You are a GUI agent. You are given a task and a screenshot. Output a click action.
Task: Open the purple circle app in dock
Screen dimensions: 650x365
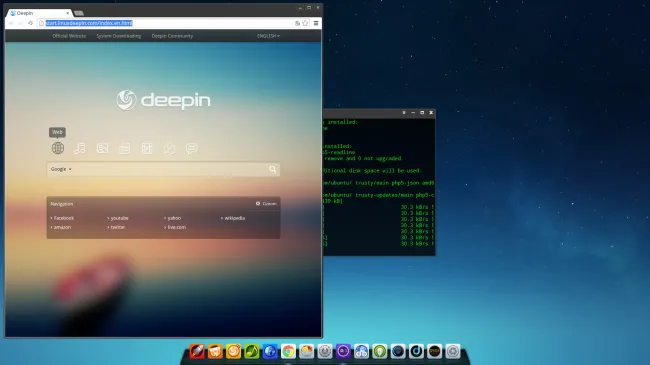point(343,351)
